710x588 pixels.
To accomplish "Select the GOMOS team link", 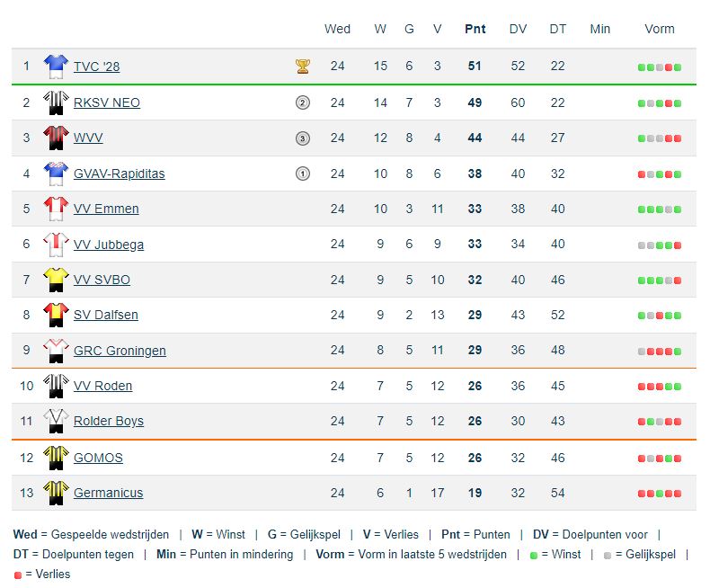I will tap(98, 458).
